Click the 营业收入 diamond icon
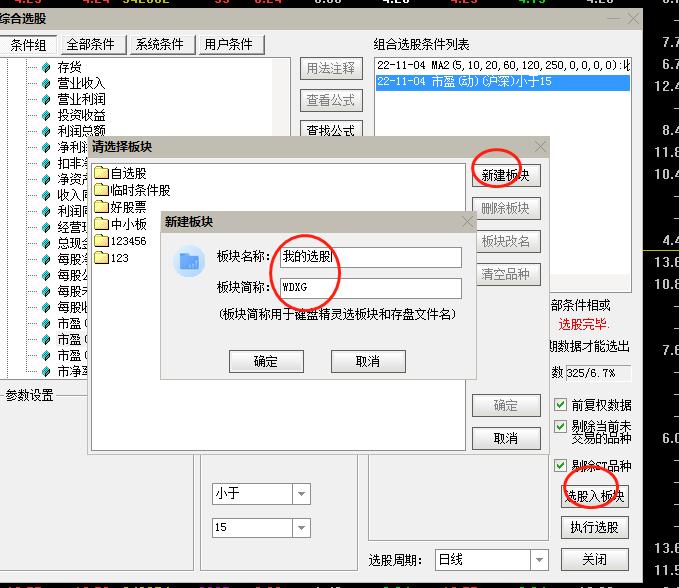The width and height of the screenshot is (679, 588). tap(46, 84)
